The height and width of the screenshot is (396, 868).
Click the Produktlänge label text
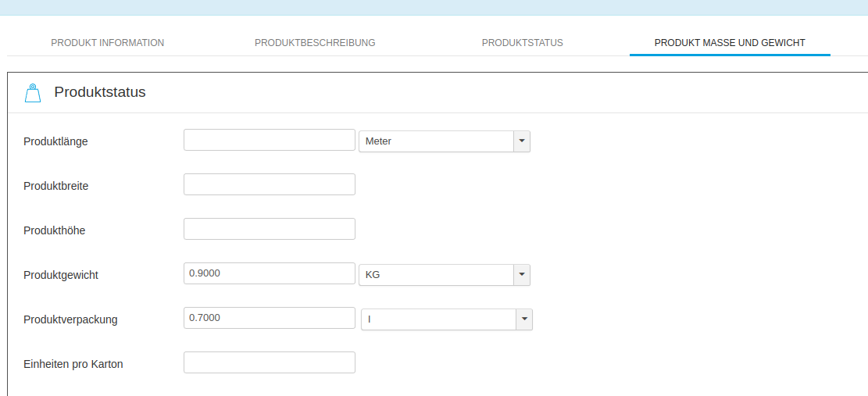55,141
